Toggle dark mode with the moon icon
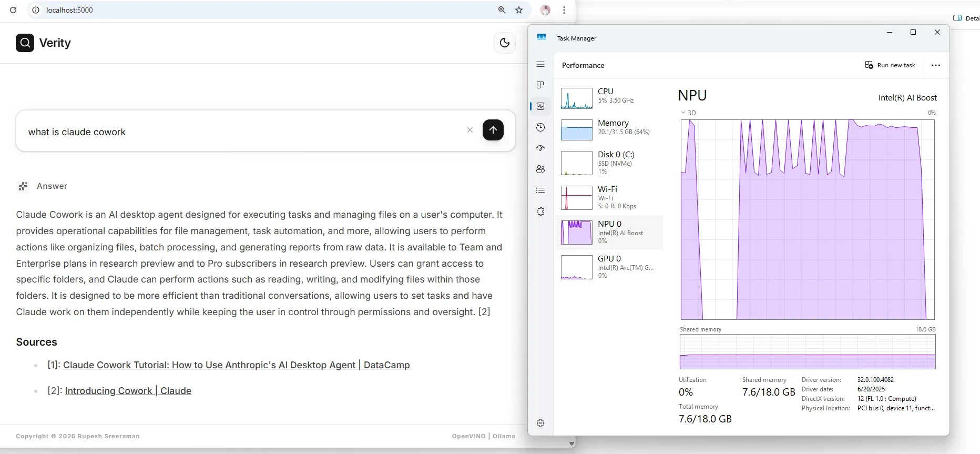The image size is (980, 454). [x=505, y=43]
